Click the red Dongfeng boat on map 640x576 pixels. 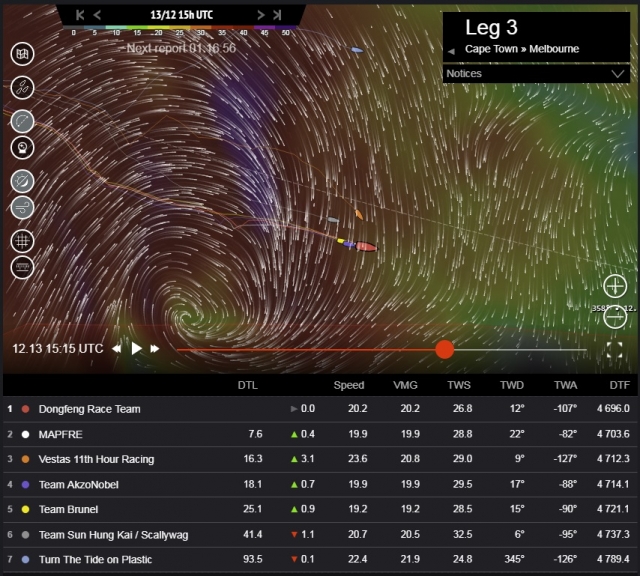pos(366,247)
